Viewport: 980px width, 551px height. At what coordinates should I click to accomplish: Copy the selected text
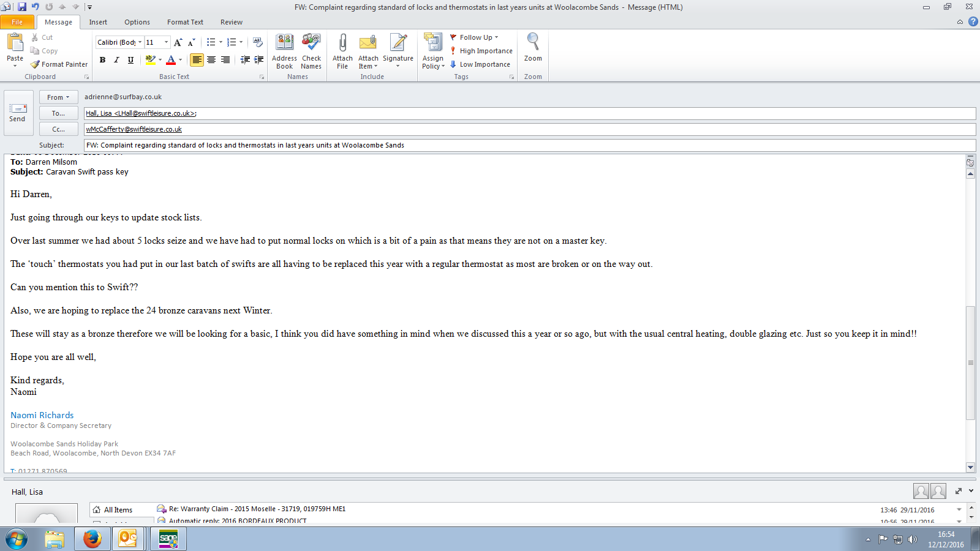pyautogui.click(x=44, y=51)
